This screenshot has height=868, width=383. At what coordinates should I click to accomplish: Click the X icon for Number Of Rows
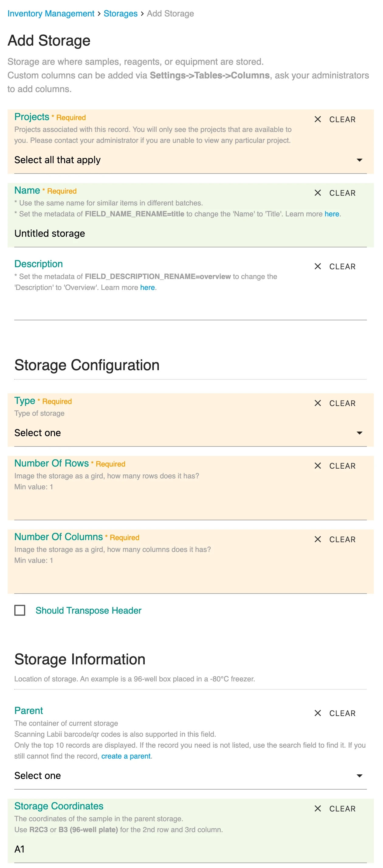pos(317,466)
